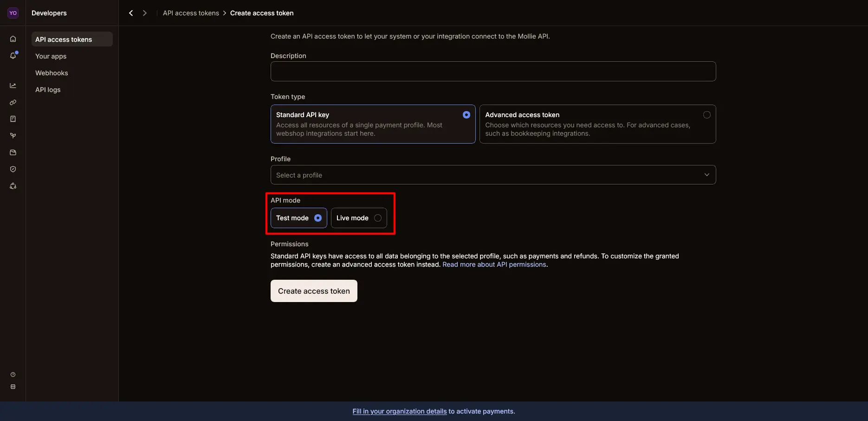The height and width of the screenshot is (421, 868).
Task: Open the sprout/plant icon in sidebar
Action: pyautogui.click(x=13, y=136)
